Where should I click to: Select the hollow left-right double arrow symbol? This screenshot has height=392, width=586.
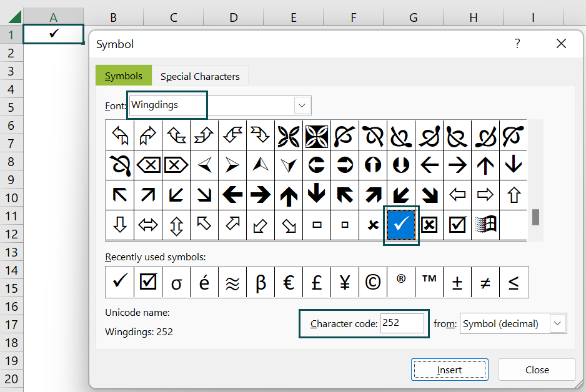click(x=148, y=225)
